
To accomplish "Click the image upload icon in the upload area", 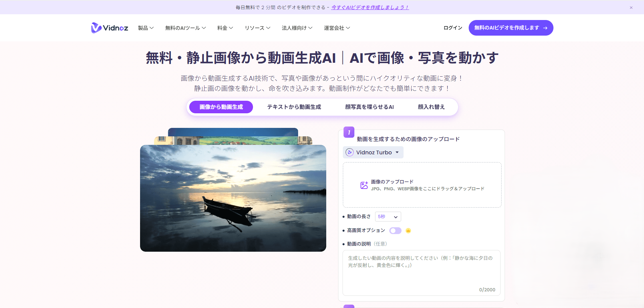I will [x=364, y=185].
